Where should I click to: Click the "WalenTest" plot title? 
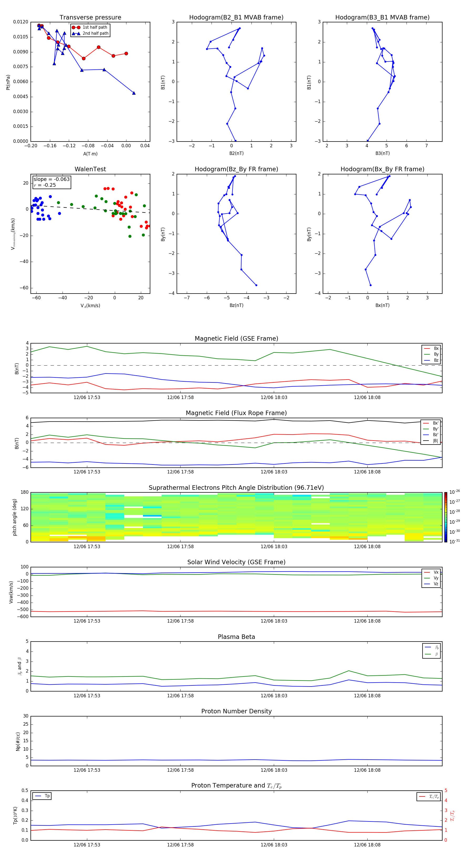click(90, 169)
